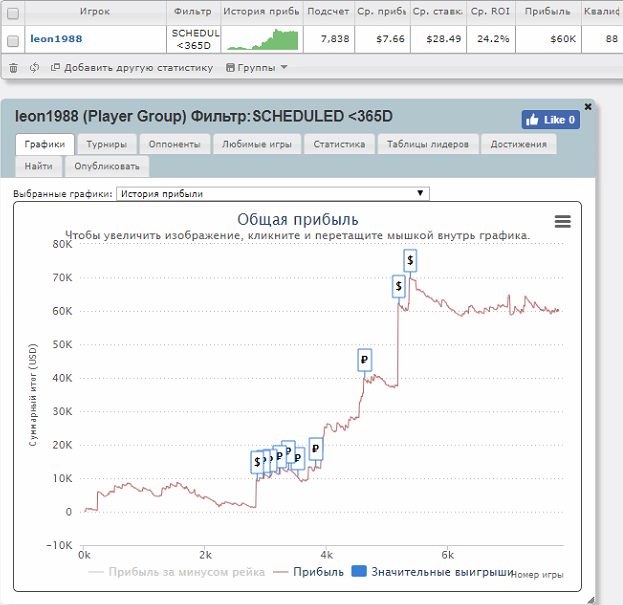Toggle 'Прибыль за минусом рейка' legend series
Screen dimensions: 623x605
[x=177, y=572]
